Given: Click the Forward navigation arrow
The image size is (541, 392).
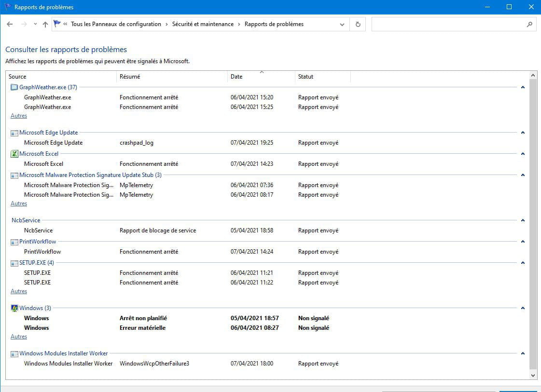Looking at the screenshot, I should tap(24, 24).
